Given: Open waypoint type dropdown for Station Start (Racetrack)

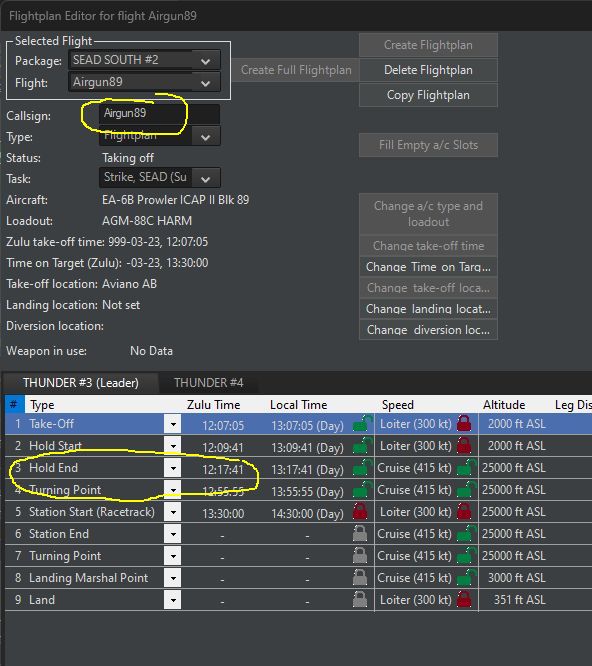Looking at the screenshot, I should click(173, 512).
